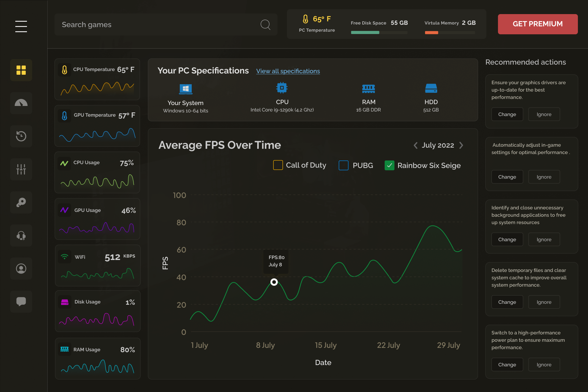
Task: Click the Free Disk Space progress bar
Action: coord(379,32)
